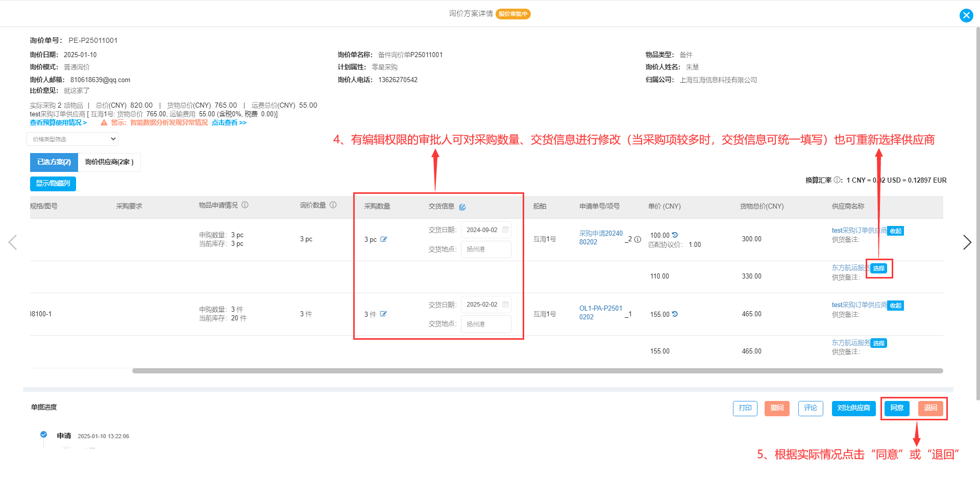Click 规格/图号 column header
Viewport: 980px width, 479px height.
tap(44, 206)
